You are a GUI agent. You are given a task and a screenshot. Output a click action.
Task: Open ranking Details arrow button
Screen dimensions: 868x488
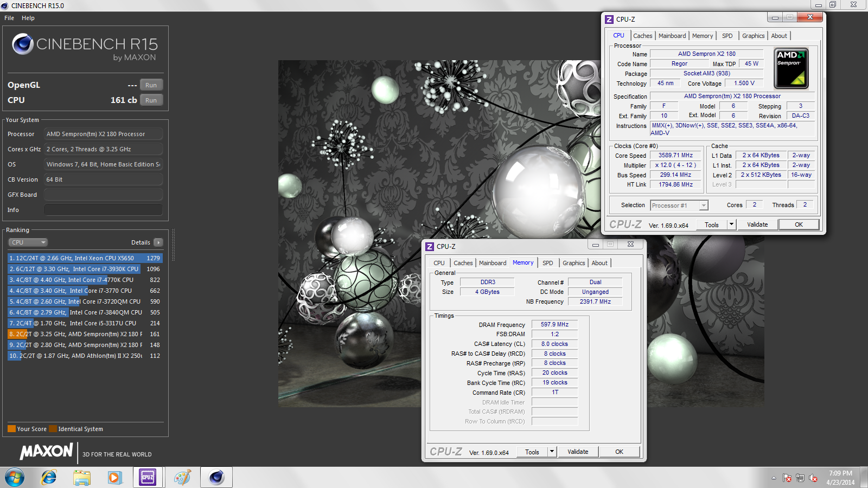(158, 242)
